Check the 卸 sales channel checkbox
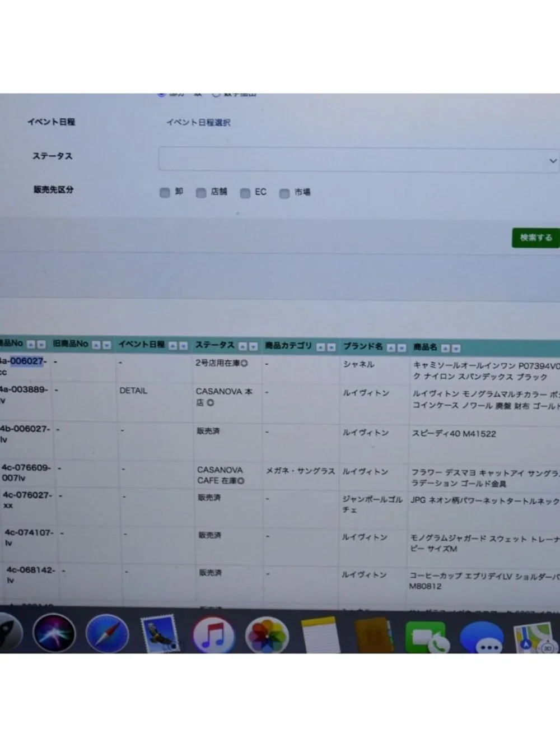This screenshot has width=560, height=747. point(165,192)
